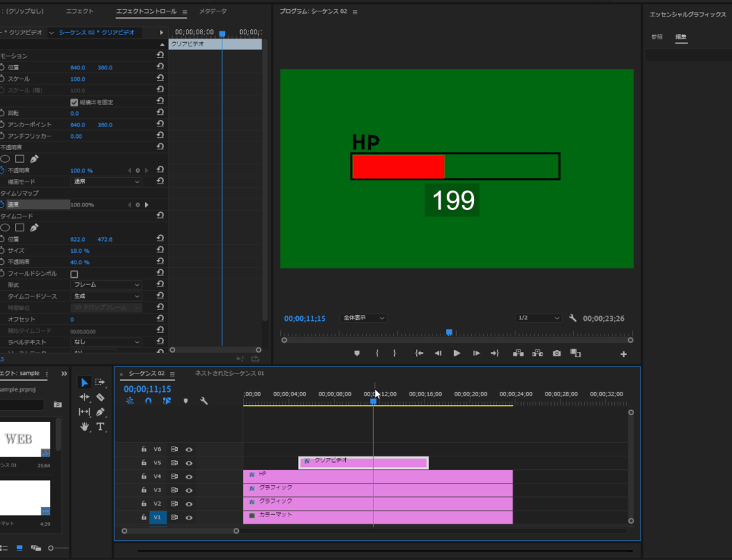Image resolution: width=732 pixels, height=560 pixels.
Task: Uncheck the 縦横比を固定 checkbox
Action: 74,102
